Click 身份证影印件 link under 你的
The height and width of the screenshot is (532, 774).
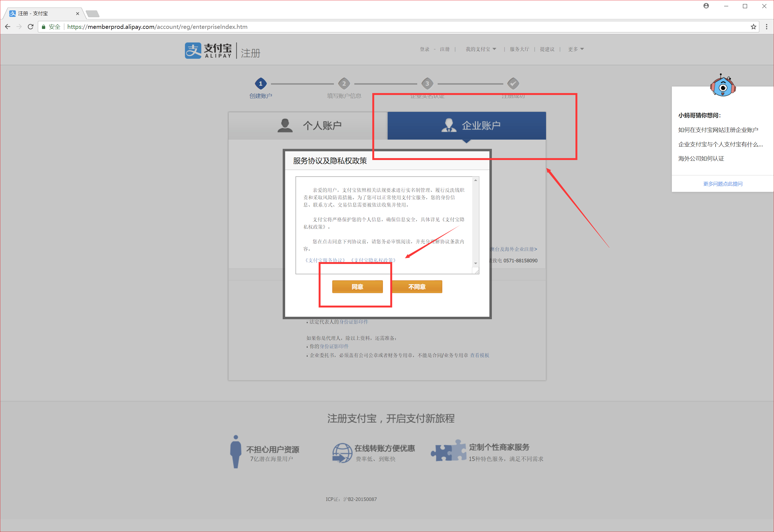[334, 346]
